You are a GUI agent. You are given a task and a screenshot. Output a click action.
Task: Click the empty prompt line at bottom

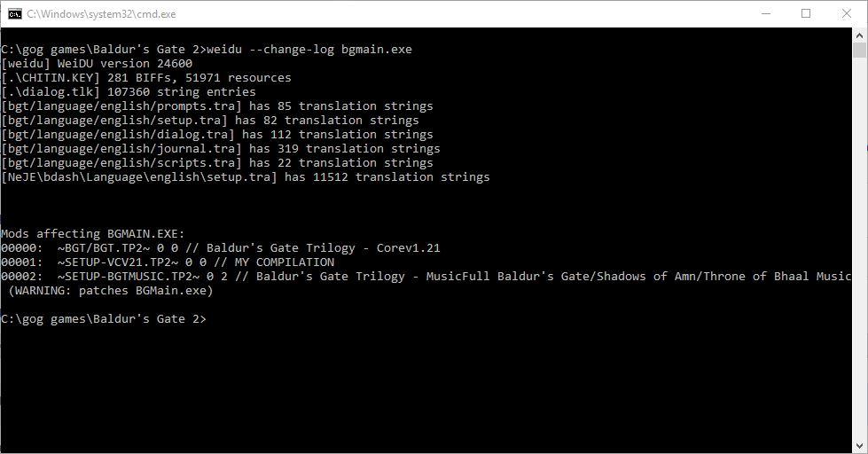(x=104, y=319)
